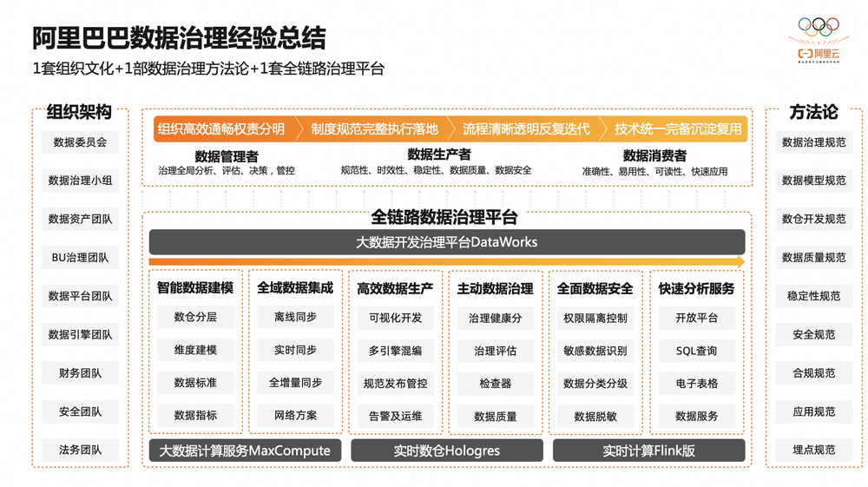Screen dimensions: 868x487
Task: Select the 制度规范完整执行落地 arrow step
Action: [x=375, y=129]
